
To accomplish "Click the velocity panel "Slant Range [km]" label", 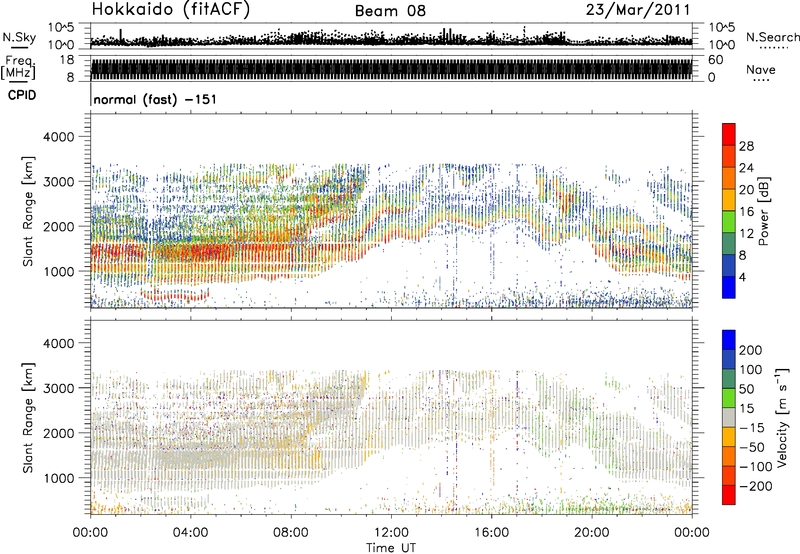I will (28, 417).
